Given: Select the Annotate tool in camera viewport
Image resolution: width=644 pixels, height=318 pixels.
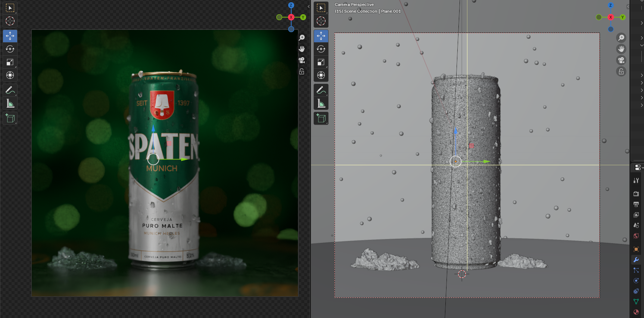Looking at the screenshot, I should pos(321,90).
